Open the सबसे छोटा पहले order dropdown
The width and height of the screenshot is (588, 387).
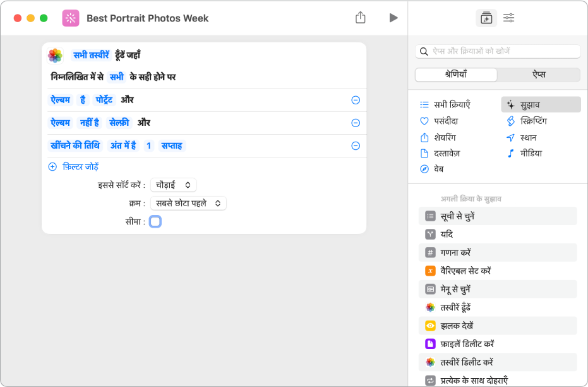188,203
